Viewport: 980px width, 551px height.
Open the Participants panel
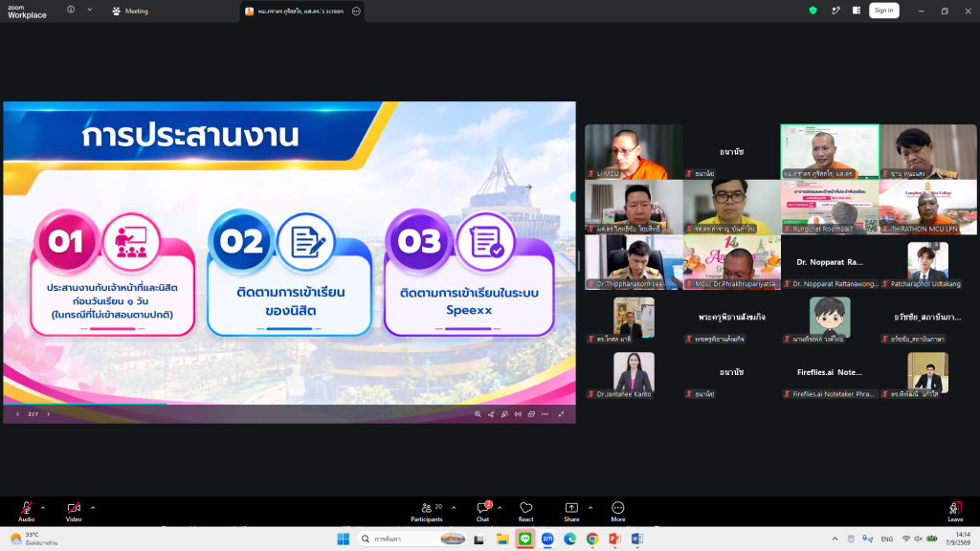click(427, 511)
